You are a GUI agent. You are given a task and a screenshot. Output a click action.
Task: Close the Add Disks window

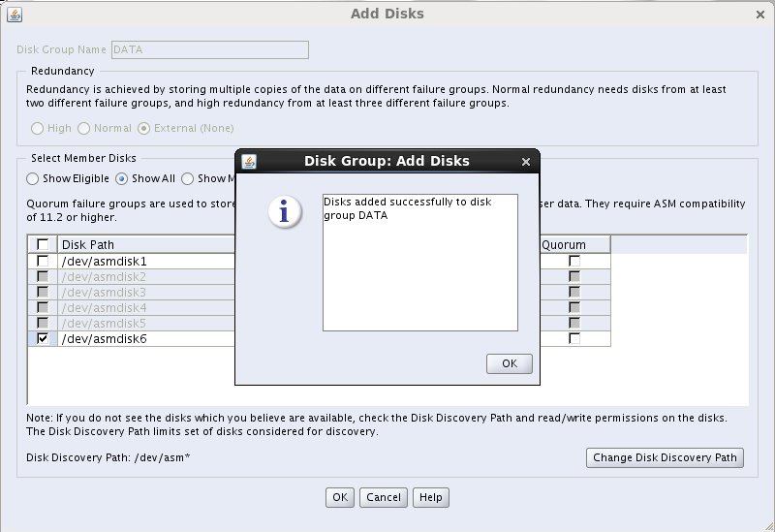pos(759,15)
